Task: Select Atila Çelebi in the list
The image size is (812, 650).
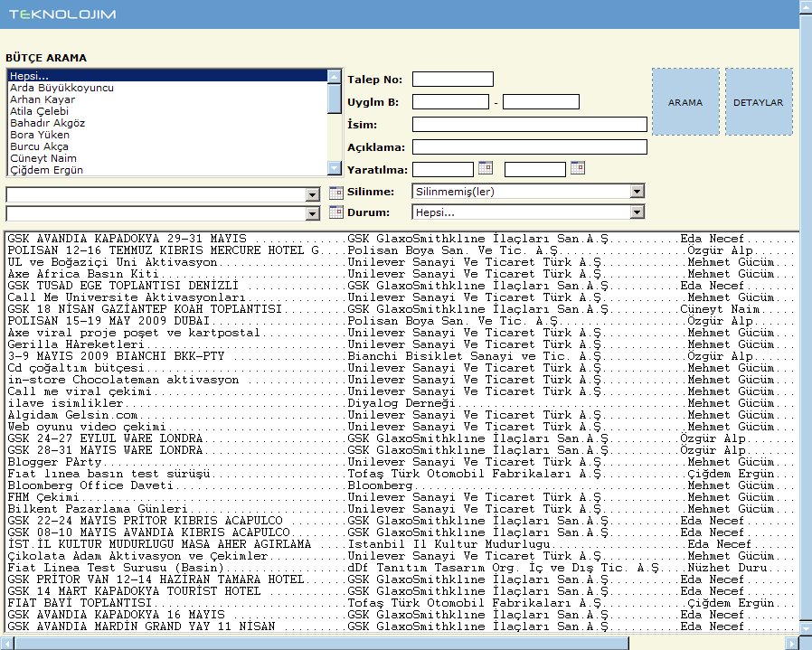Action: tap(168, 111)
